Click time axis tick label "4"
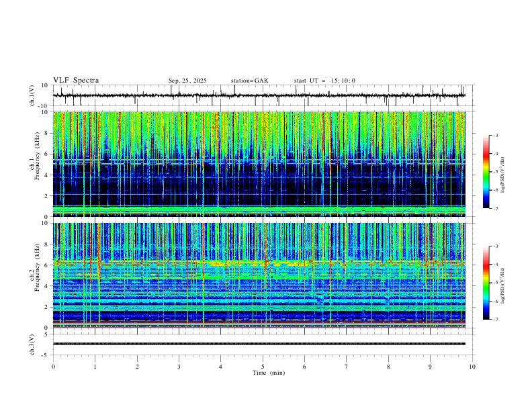532x411 pixels. coord(220,367)
